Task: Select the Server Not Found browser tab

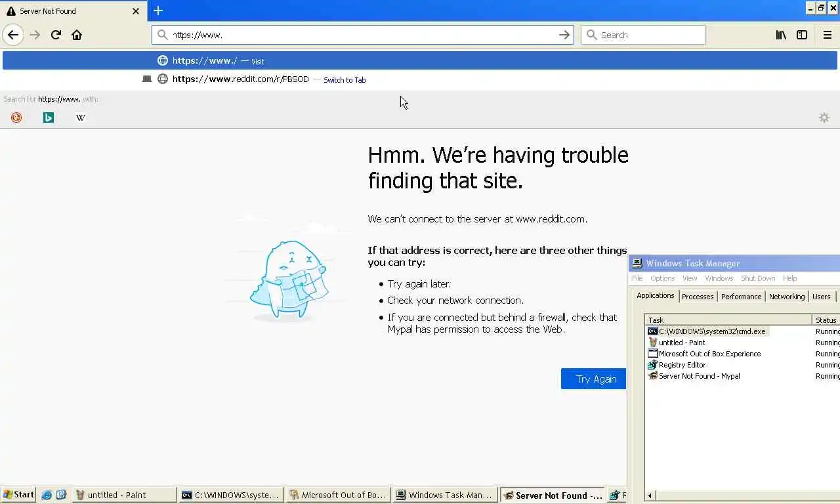Action: pyautogui.click(x=73, y=11)
